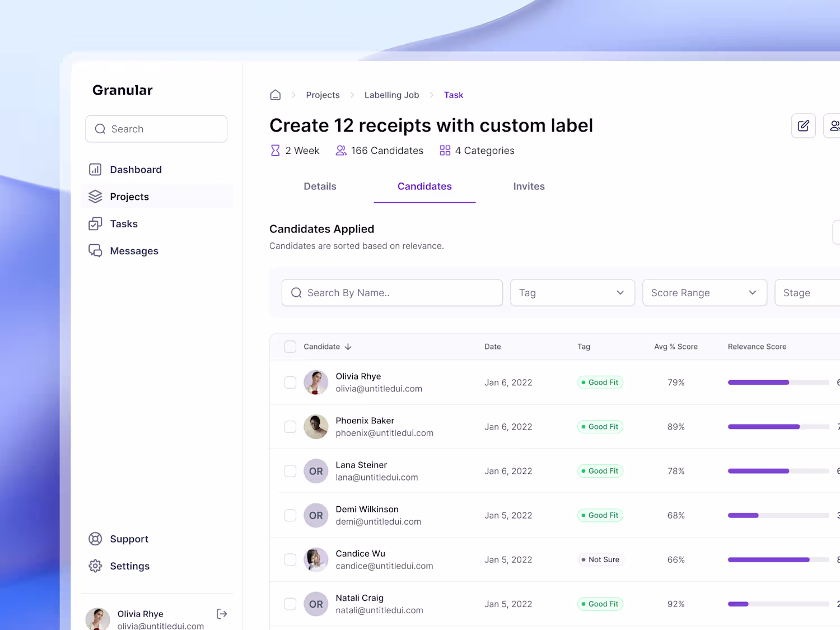Open Labelling Job breadcrumb link

391,95
